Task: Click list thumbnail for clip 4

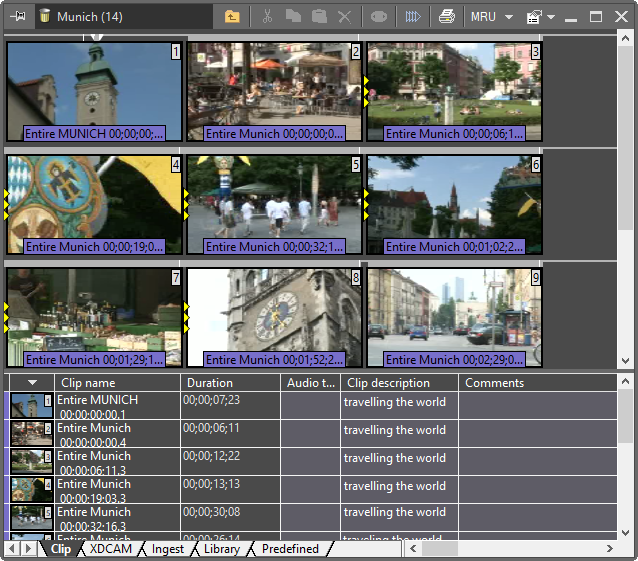Action: pos(31,489)
